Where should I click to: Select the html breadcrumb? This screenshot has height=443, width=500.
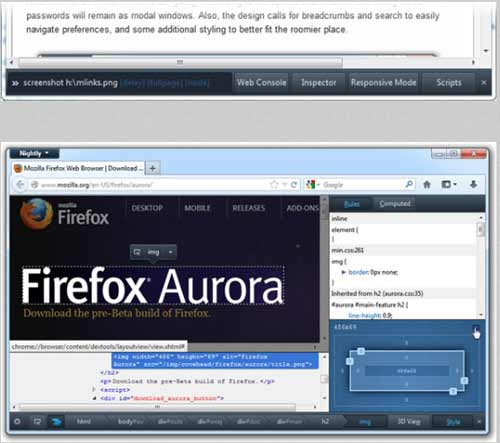[83, 422]
